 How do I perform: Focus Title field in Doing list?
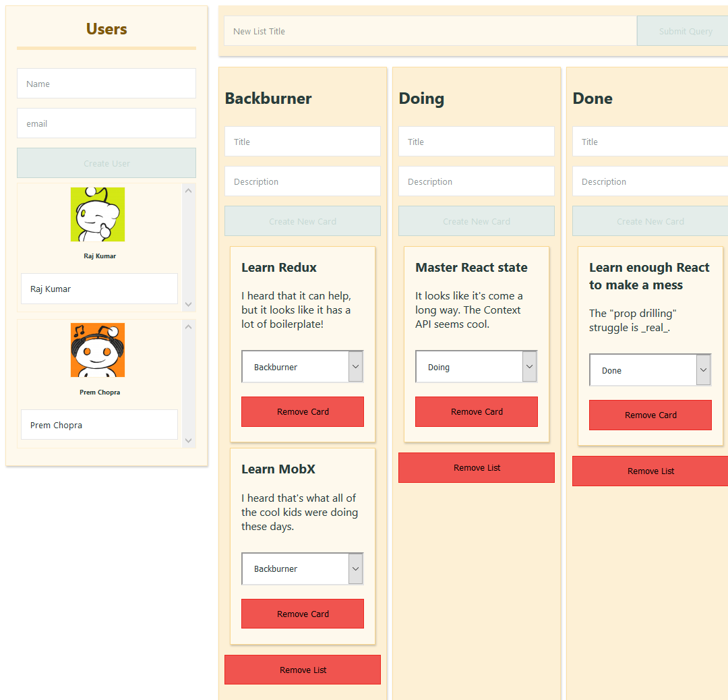click(477, 141)
